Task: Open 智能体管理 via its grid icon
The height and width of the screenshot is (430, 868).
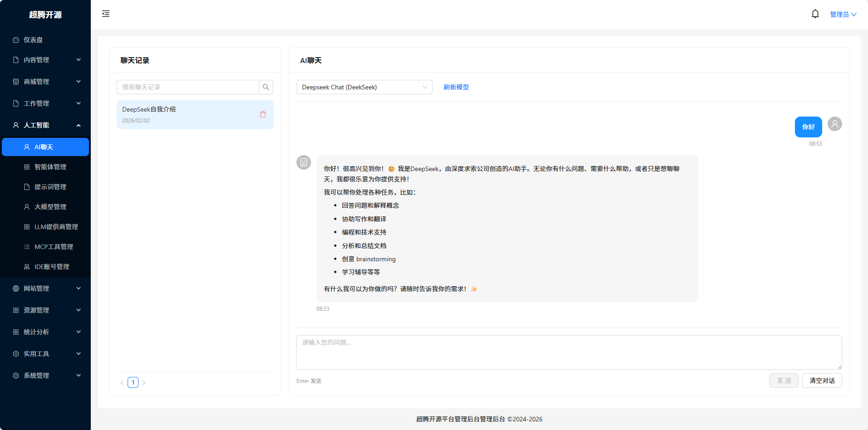Action: tap(26, 167)
